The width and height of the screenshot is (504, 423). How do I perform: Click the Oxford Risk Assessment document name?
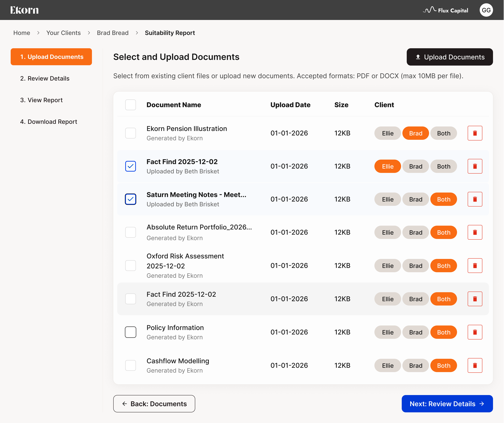point(185,261)
